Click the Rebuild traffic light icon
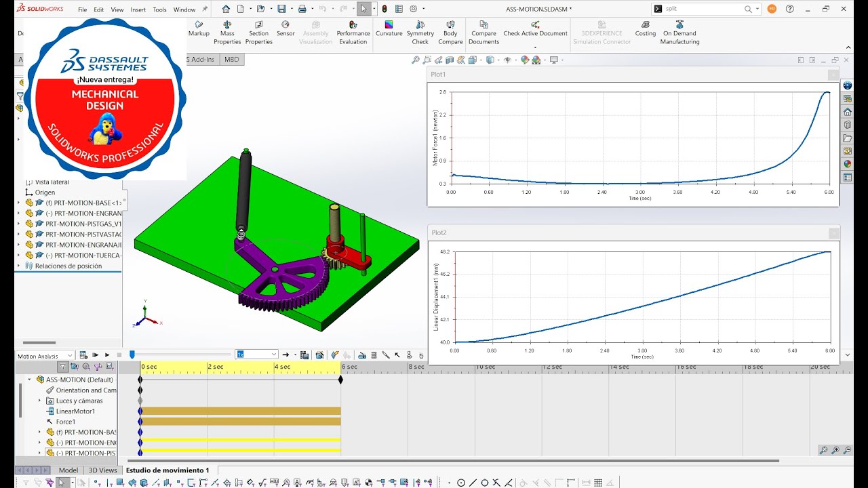868x488 pixels. click(x=384, y=9)
